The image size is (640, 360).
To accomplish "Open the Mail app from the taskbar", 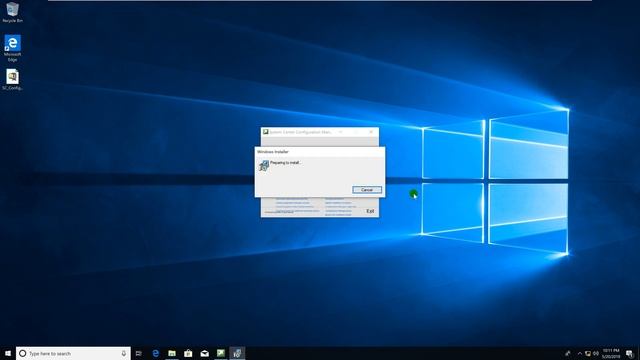I will (x=204, y=353).
